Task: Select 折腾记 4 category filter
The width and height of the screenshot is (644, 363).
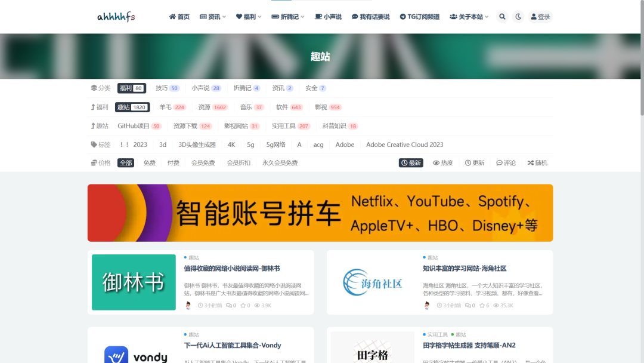Action: click(x=246, y=88)
